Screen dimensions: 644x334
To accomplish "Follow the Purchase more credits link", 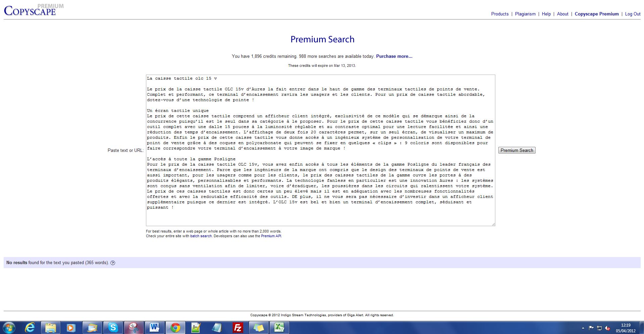I will pyautogui.click(x=394, y=56).
